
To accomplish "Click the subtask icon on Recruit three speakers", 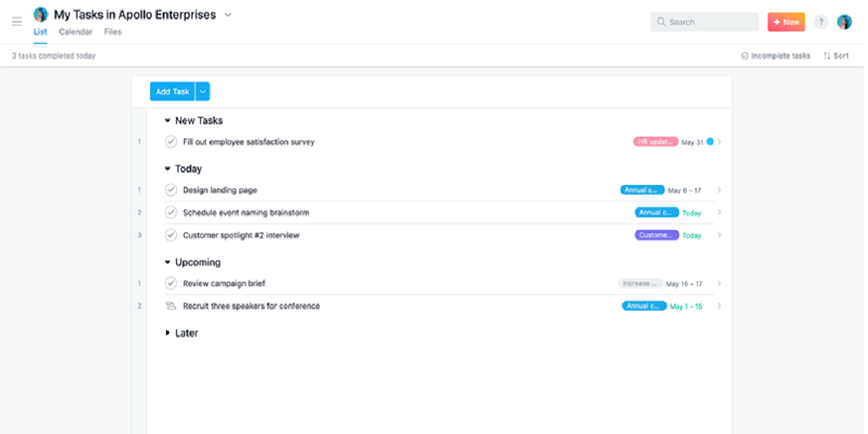I will (170, 306).
